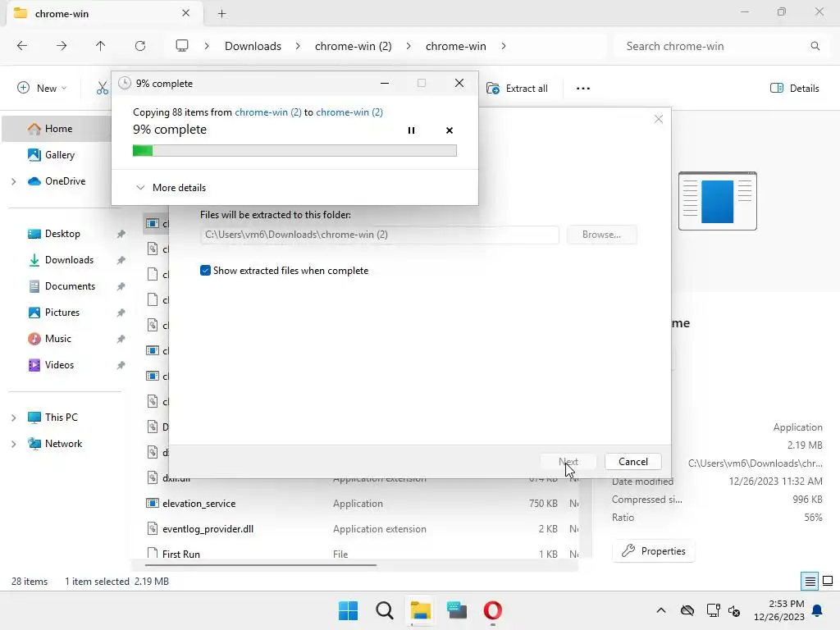Screen dimensions: 840x630
Task: Expand chevron after chrome-win breadcrumb end
Action: click(x=503, y=46)
